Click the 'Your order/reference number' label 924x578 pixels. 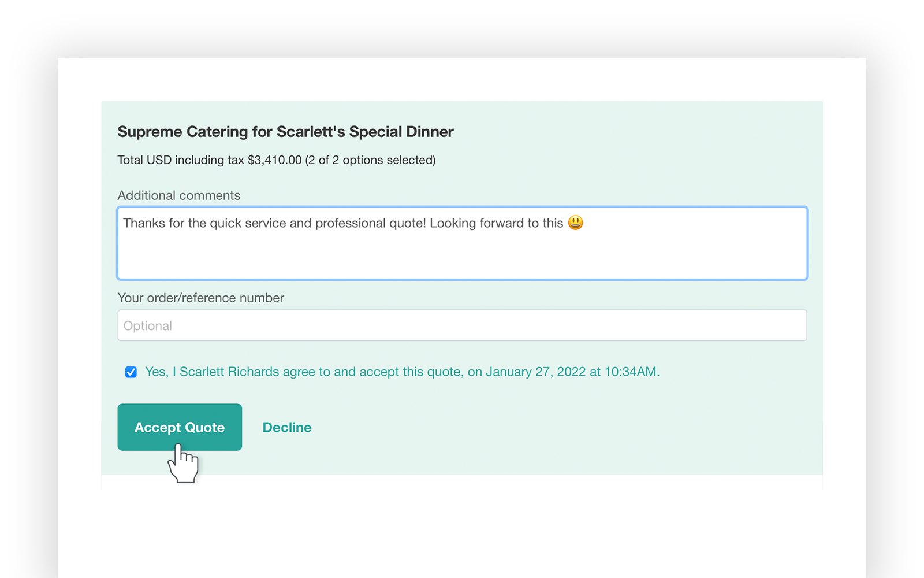201,298
